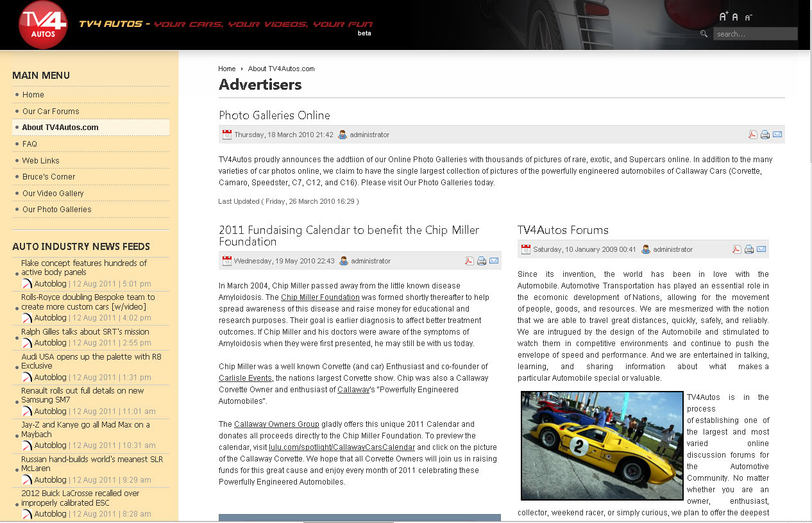812x523 pixels.
Task: Open TV4Autos Forums article title
Action: (563, 230)
